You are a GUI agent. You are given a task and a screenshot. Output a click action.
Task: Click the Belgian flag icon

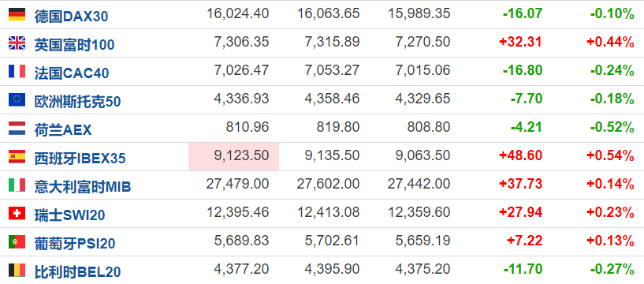click(x=17, y=270)
